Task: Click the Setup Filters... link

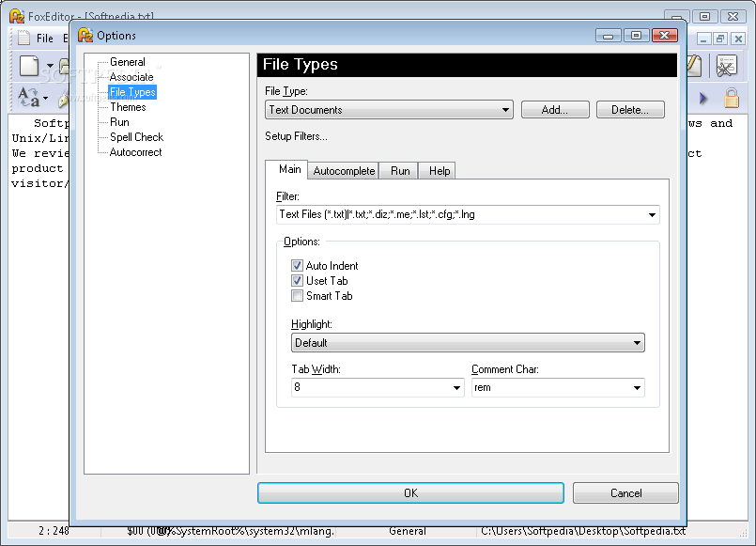Action: [296, 136]
